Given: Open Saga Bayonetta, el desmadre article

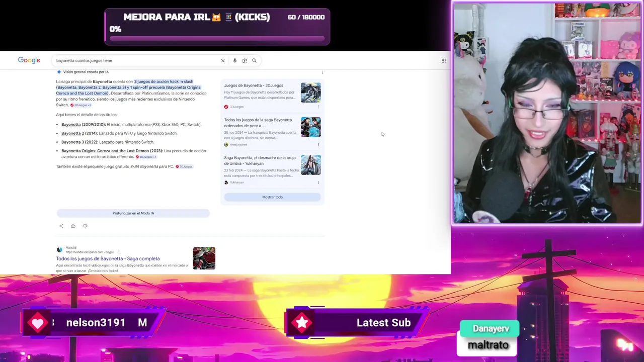Looking at the screenshot, I should (260, 160).
